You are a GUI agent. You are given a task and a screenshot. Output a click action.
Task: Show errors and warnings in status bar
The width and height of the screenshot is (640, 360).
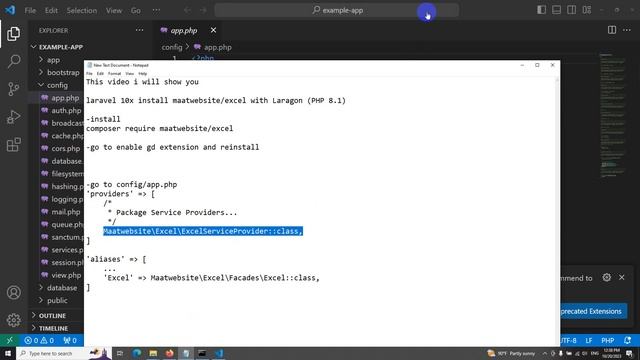(39, 340)
